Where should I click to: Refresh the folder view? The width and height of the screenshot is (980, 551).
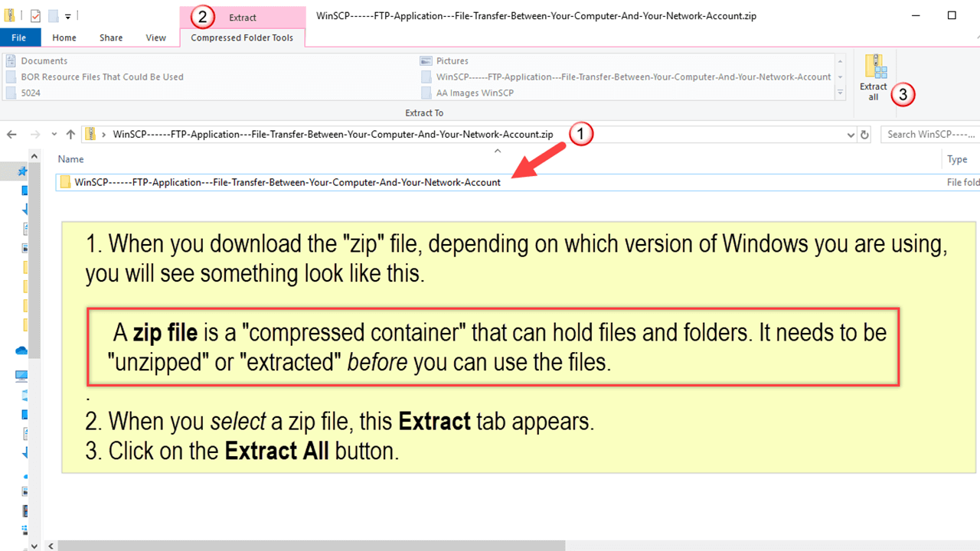click(x=865, y=135)
